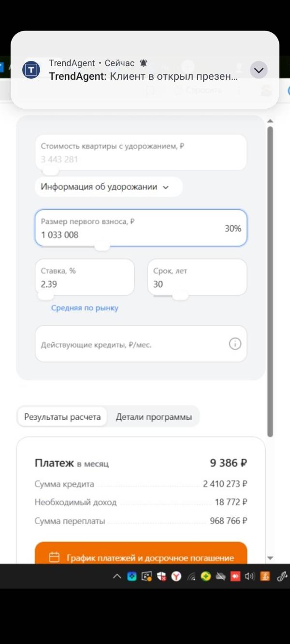The height and width of the screenshot is (644, 290).
Task: Click the Ставка, % input field
Action: (85, 277)
